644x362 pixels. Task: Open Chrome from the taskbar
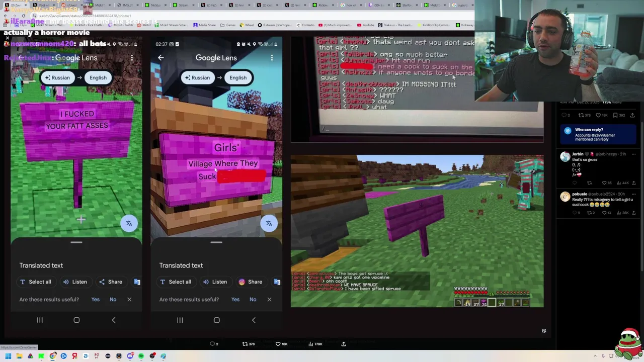pos(52,356)
